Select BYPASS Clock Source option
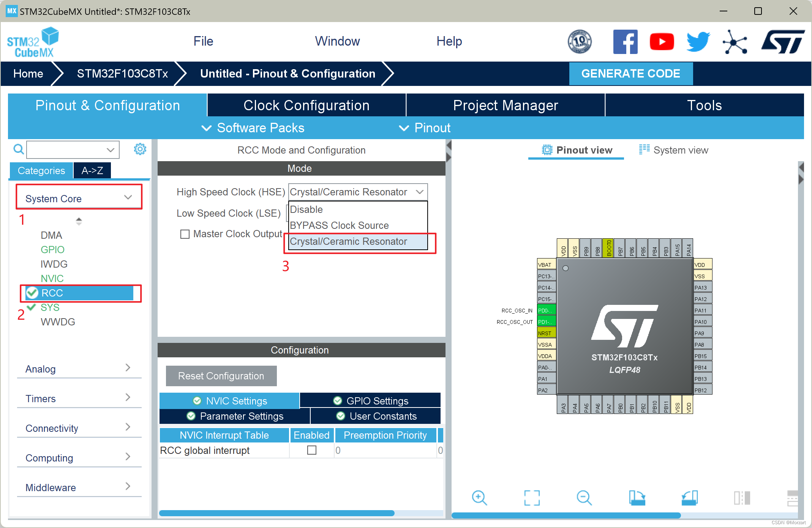812x528 pixels. 358,225
